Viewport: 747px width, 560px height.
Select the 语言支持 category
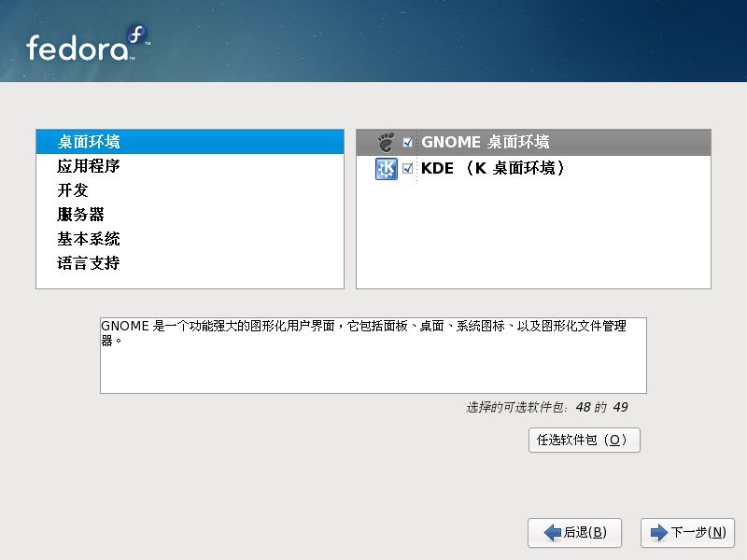190,263
